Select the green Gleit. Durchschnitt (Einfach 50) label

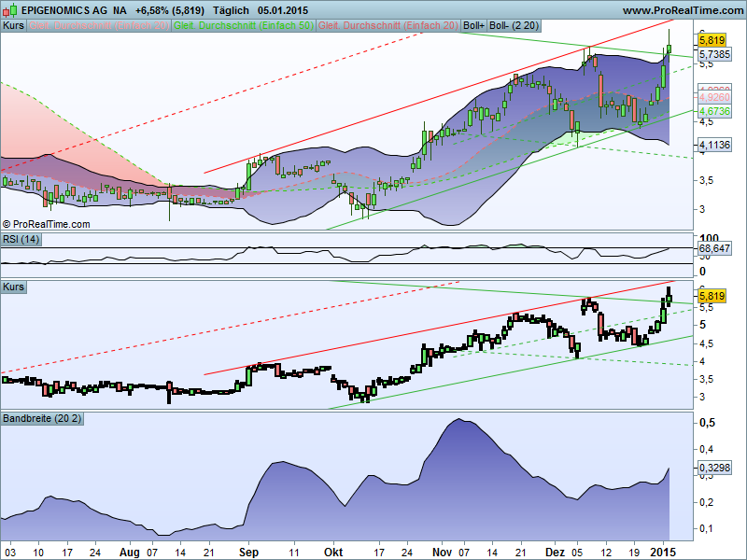(244, 25)
